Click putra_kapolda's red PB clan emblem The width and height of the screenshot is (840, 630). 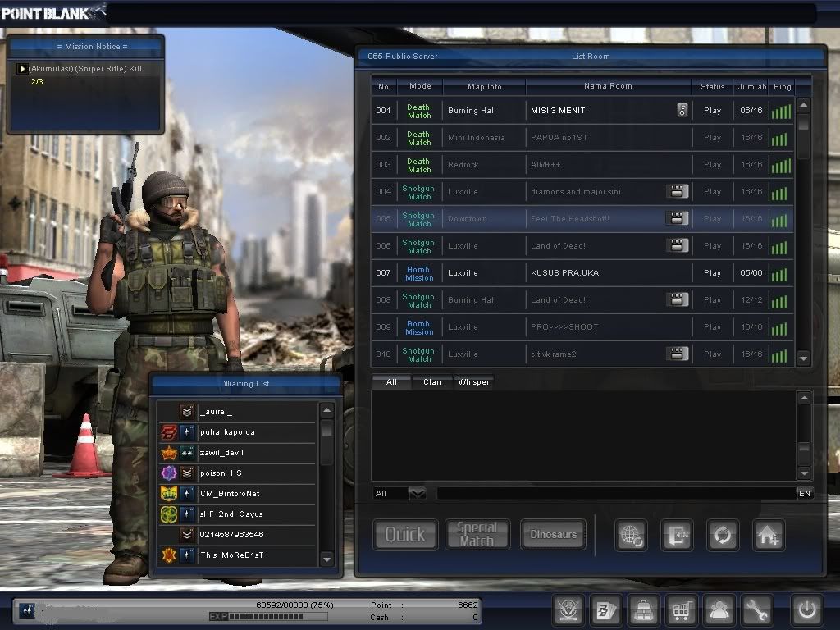pos(169,431)
